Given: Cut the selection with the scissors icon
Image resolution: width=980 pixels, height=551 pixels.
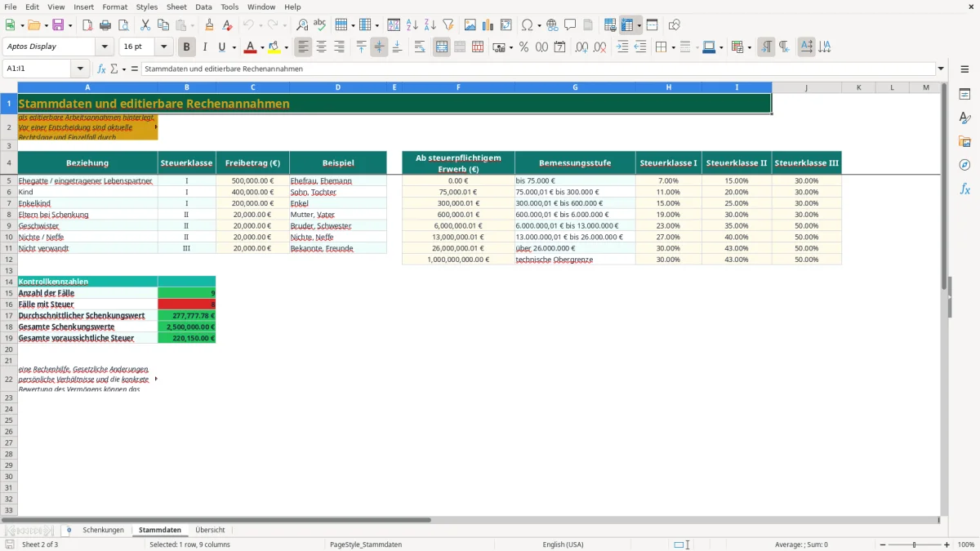Looking at the screenshot, I should [x=145, y=25].
